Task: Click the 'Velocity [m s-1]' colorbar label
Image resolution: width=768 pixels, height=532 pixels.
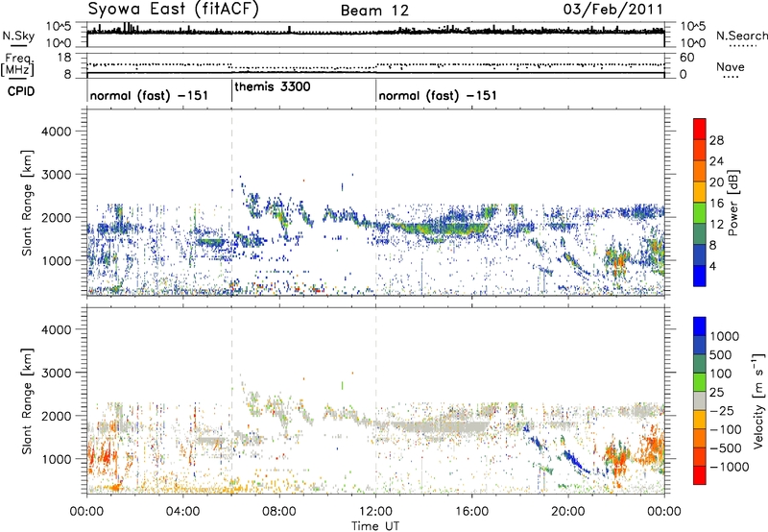Action: coord(758,400)
